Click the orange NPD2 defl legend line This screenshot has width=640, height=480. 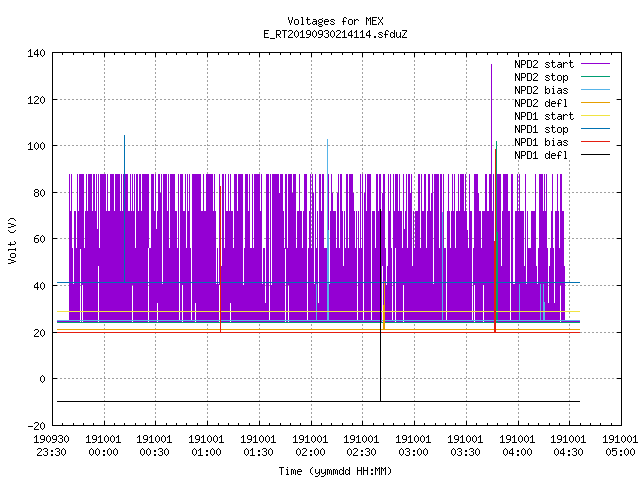[595, 102]
